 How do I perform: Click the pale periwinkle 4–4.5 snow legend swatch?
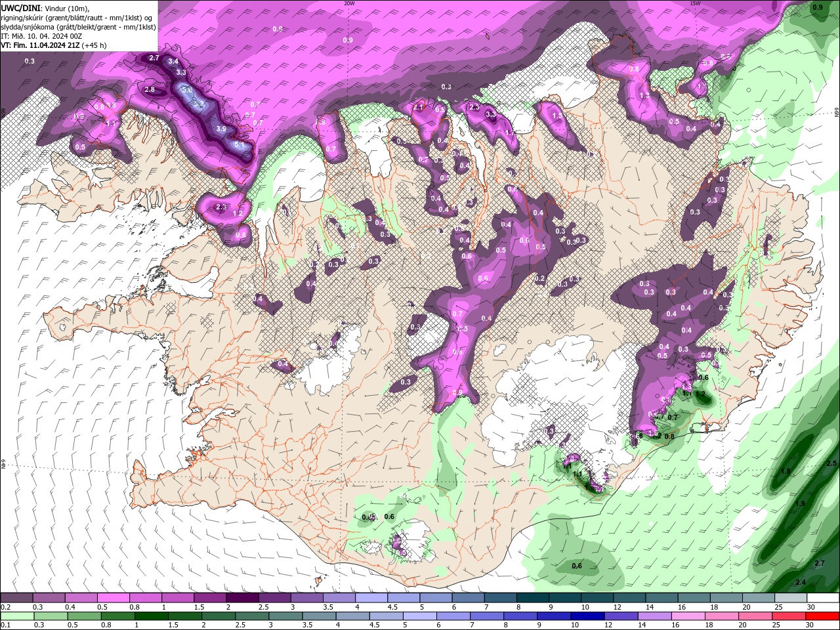(371, 598)
